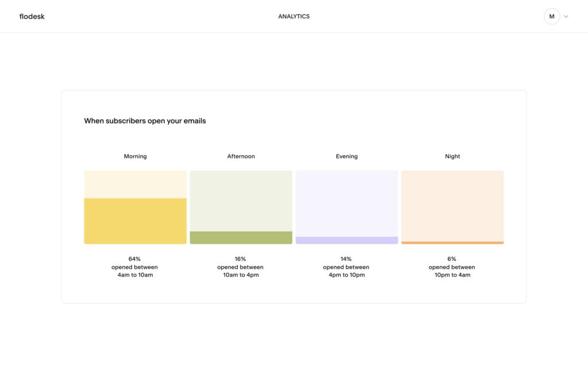Toggle the Afternoon bar bottom segment

(241, 237)
